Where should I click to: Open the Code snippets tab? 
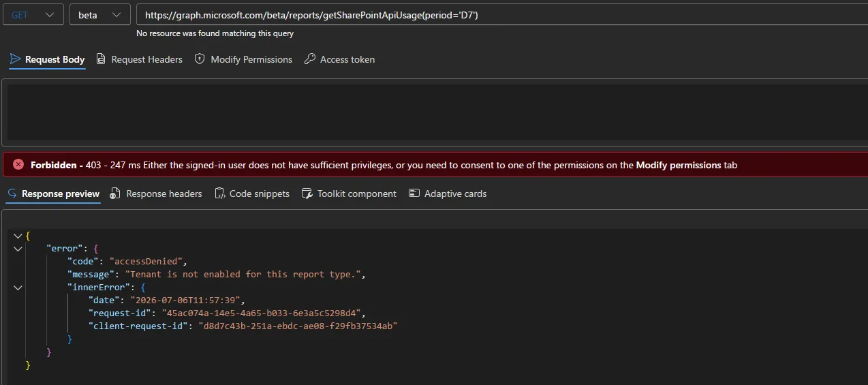[252, 194]
